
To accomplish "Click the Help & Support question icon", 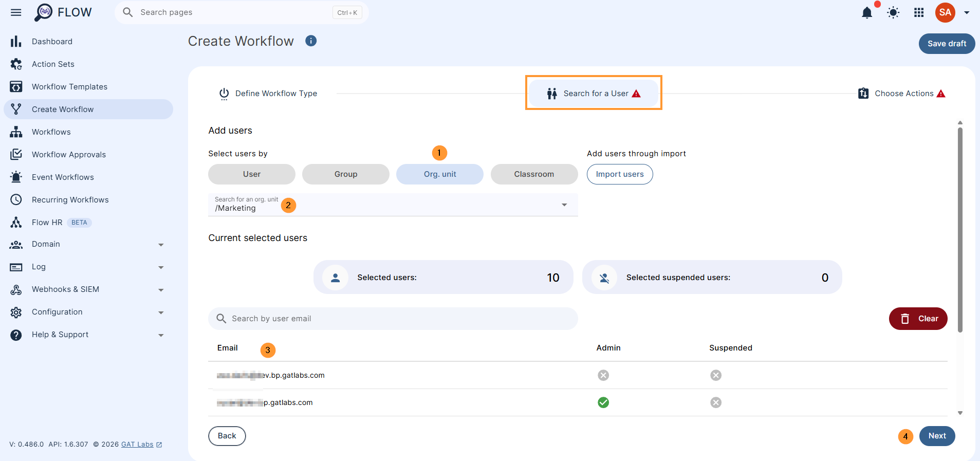I will 16,335.
